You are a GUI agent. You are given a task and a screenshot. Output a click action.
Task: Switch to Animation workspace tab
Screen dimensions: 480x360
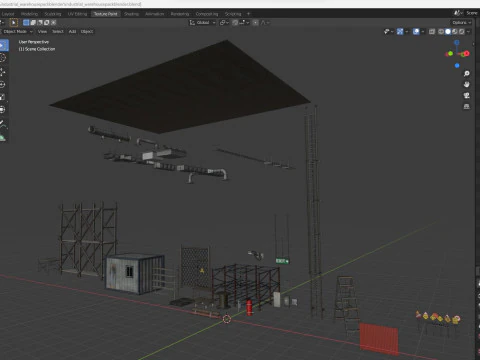(155, 14)
